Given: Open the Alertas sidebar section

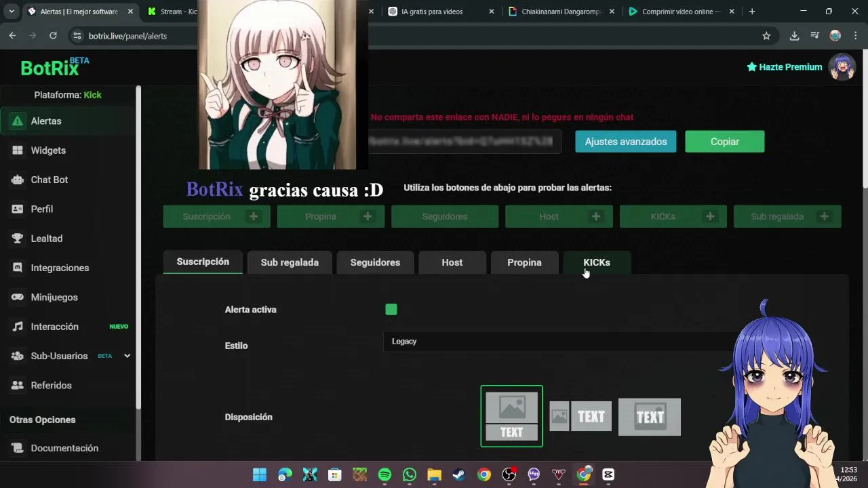Looking at the screenshot, I should click(68, 121).
